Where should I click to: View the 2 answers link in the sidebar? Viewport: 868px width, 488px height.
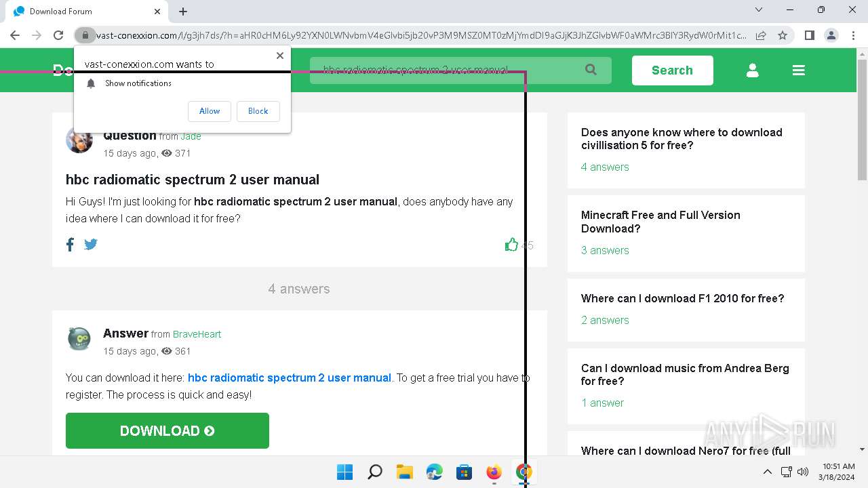coord(605,320)
